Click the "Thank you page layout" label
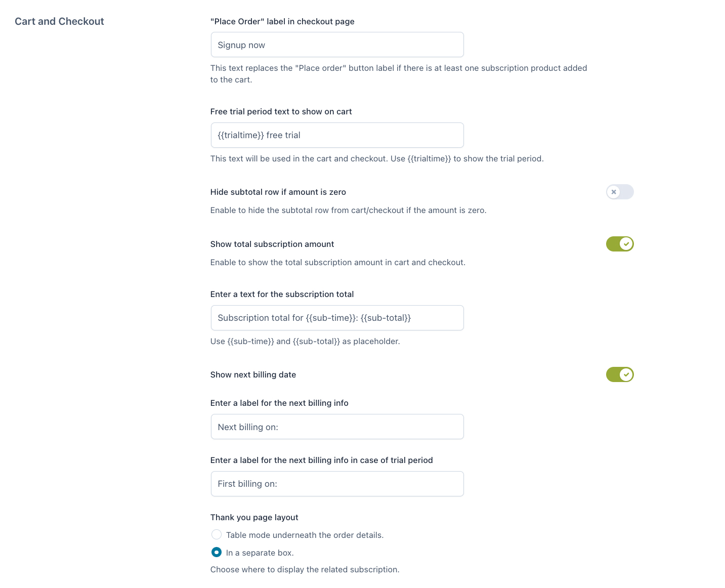This screenshot has width=725, height=588. point(254,517)
